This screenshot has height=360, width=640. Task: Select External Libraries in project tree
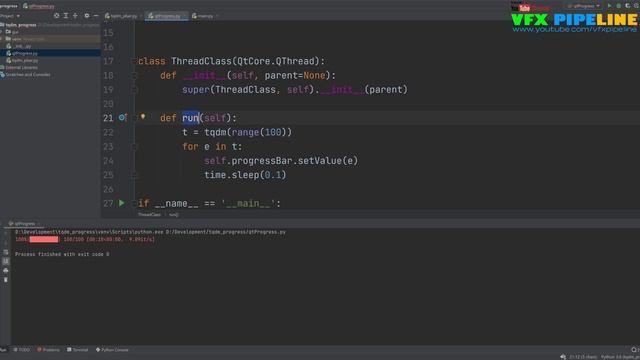pos(22,67)
